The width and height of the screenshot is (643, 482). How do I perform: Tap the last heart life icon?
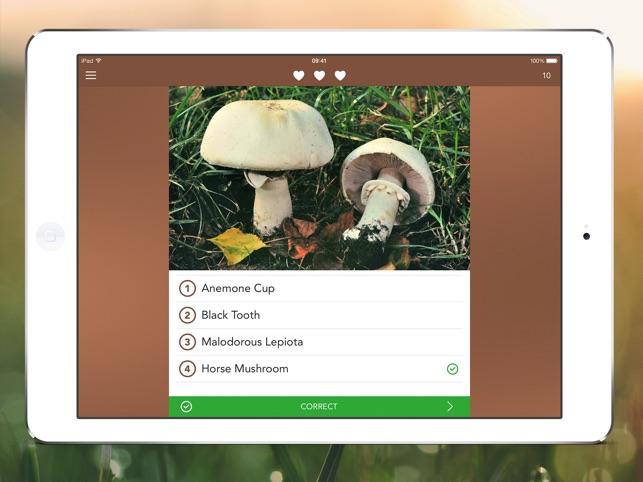tap(340, 76)
